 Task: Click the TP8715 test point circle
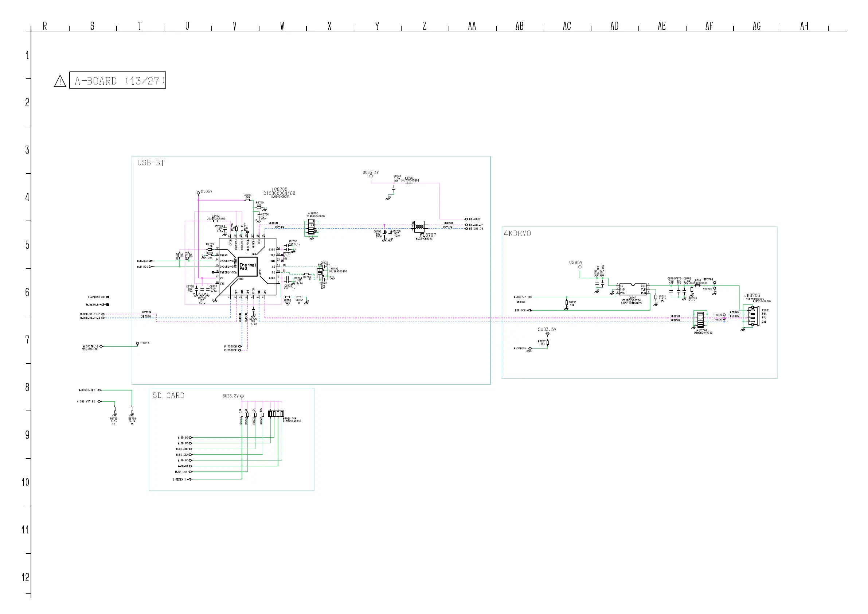point(138,343)
